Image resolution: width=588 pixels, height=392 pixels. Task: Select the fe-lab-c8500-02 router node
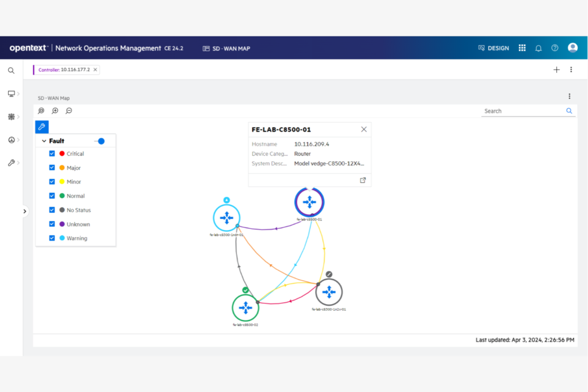point(246,307)
